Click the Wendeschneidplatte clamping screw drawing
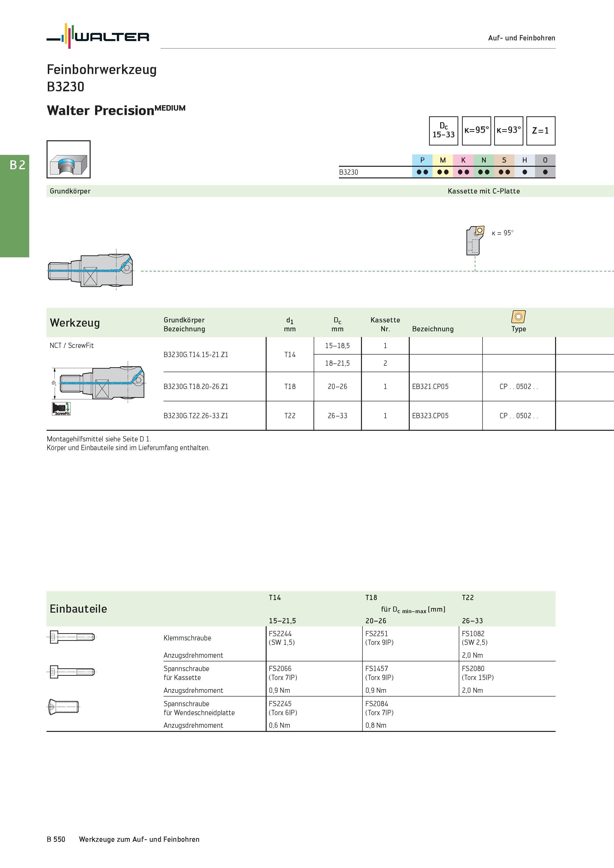This screenshot has height=868, width=614. [64, 707]
